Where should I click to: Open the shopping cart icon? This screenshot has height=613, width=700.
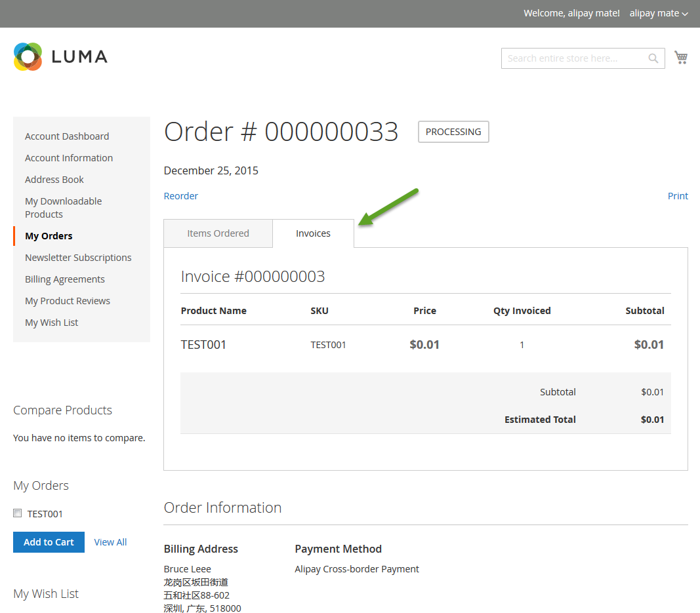tap(681, 57)
